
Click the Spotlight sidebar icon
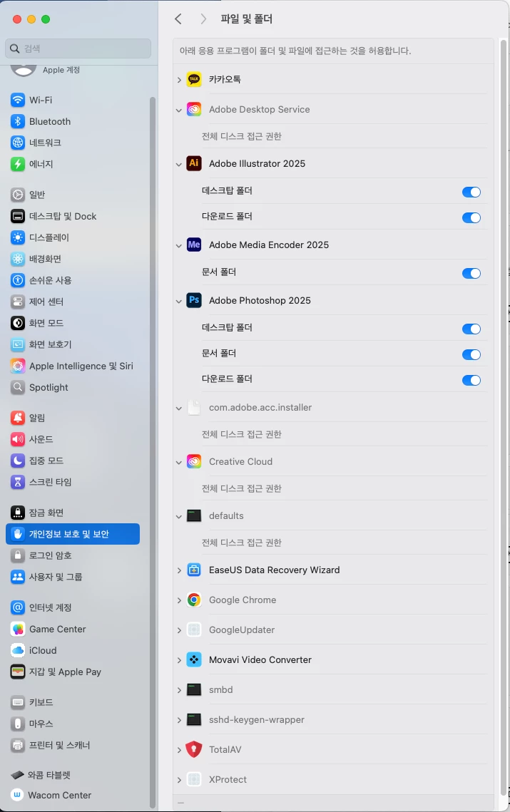pos(18,387)
